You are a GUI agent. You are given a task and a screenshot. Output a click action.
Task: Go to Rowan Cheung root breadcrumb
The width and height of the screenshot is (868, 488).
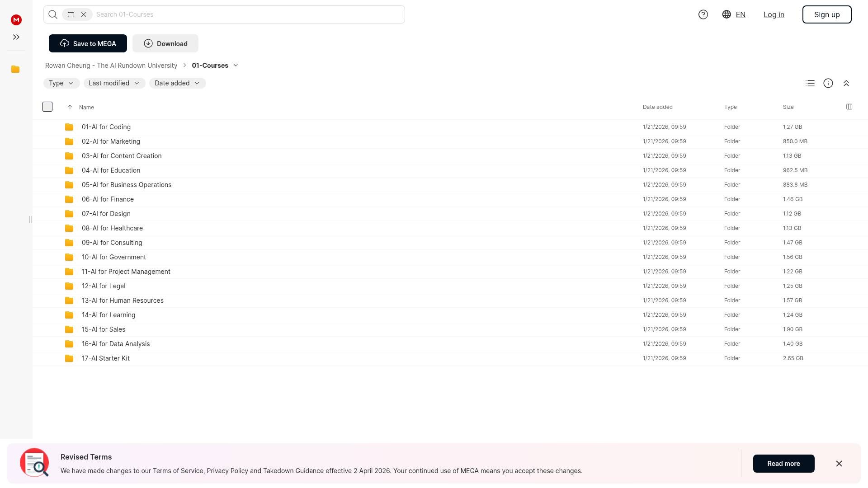[111, 66]
